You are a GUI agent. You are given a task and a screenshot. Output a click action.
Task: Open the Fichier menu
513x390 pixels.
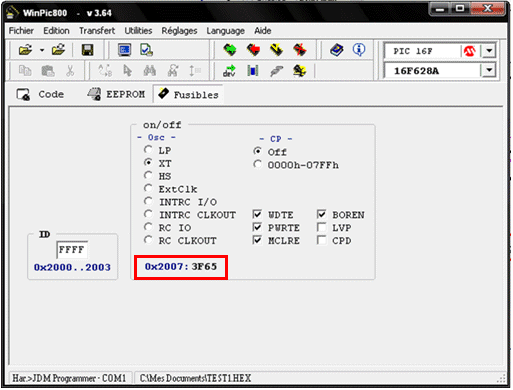tap(21, 31)
